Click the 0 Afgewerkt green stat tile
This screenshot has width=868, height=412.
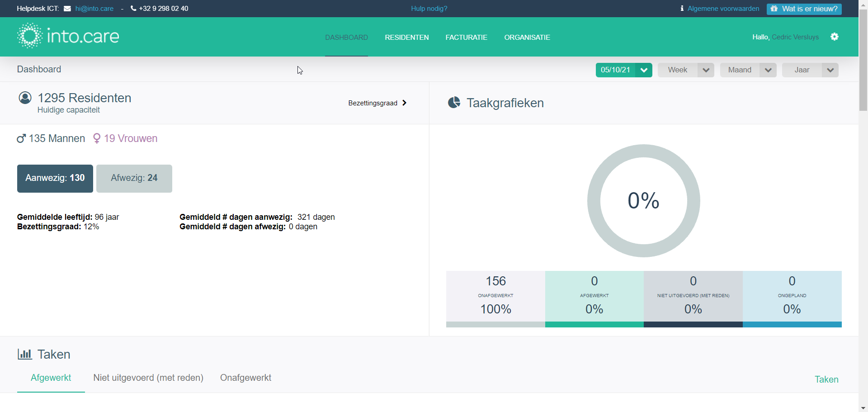pyautogui.click(x=594, y=299)
